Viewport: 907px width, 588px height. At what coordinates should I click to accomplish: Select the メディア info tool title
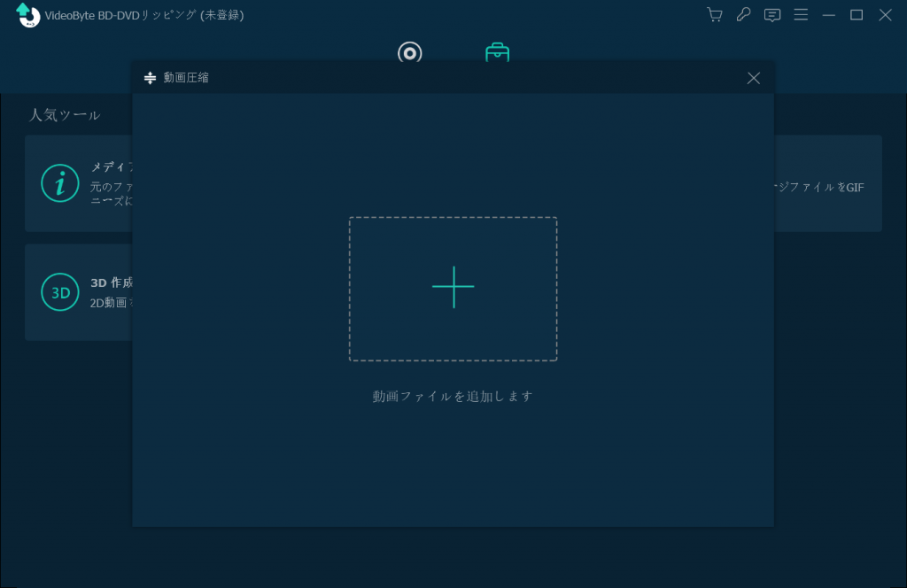[x=112, y=167]
